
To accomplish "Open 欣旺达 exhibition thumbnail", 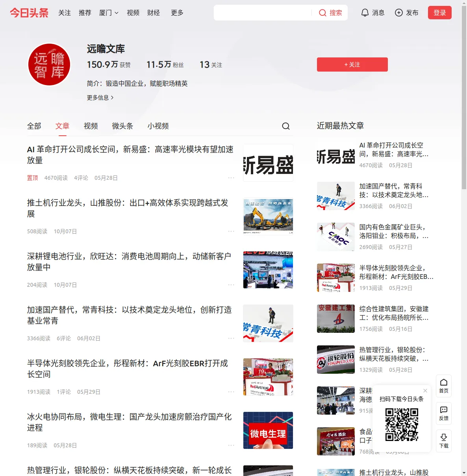I will (x=268, y=270).
